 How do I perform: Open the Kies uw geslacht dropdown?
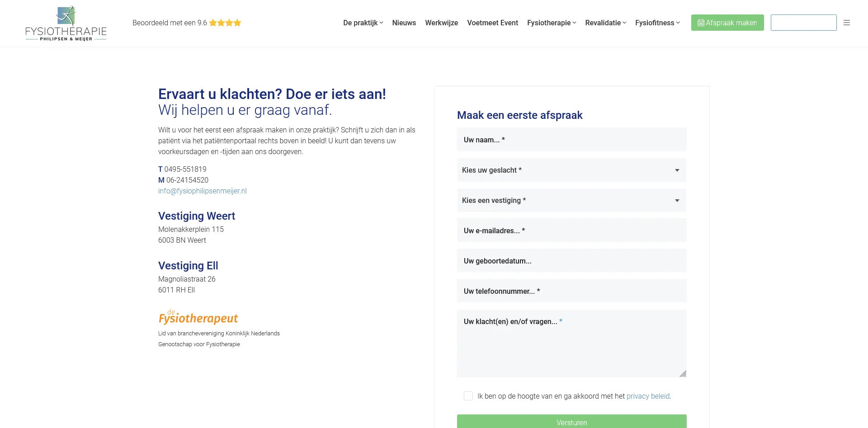pos(572,170)
